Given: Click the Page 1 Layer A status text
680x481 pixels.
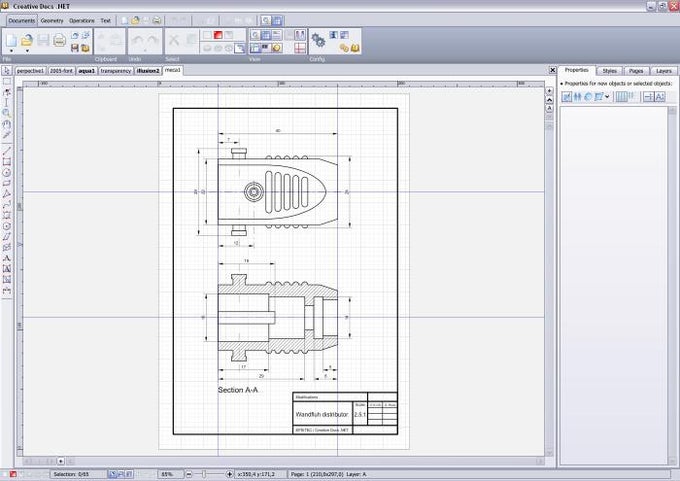Looking at the screenshot, I should [x=328, y=474].
